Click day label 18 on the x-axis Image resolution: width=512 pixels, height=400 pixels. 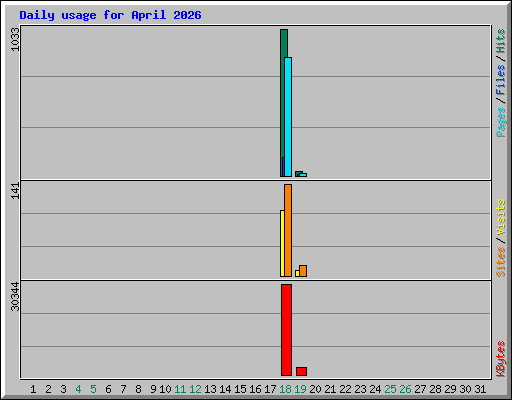click(x=285, y=389)
